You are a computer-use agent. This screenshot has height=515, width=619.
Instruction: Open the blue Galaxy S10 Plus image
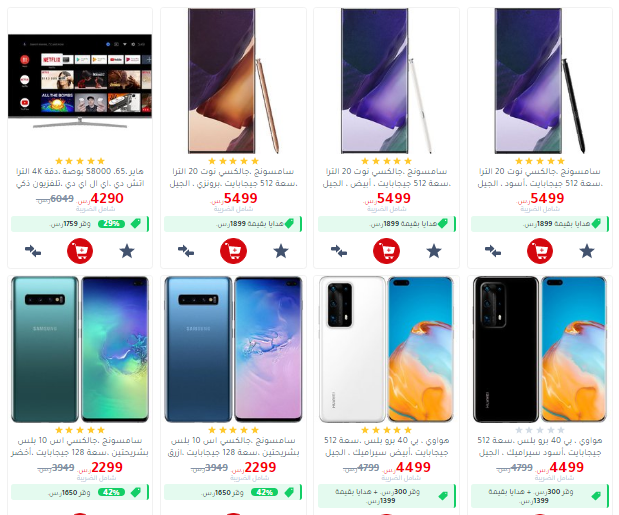point(233,349)
